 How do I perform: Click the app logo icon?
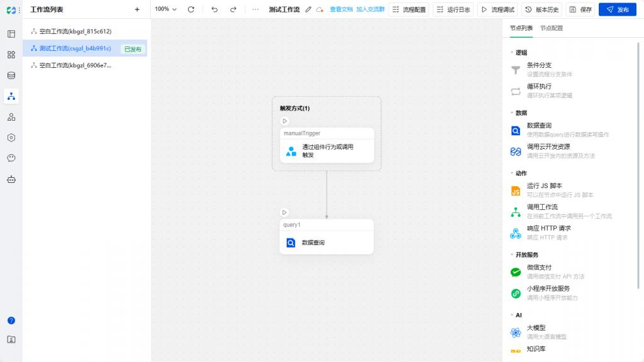[11, 10]
